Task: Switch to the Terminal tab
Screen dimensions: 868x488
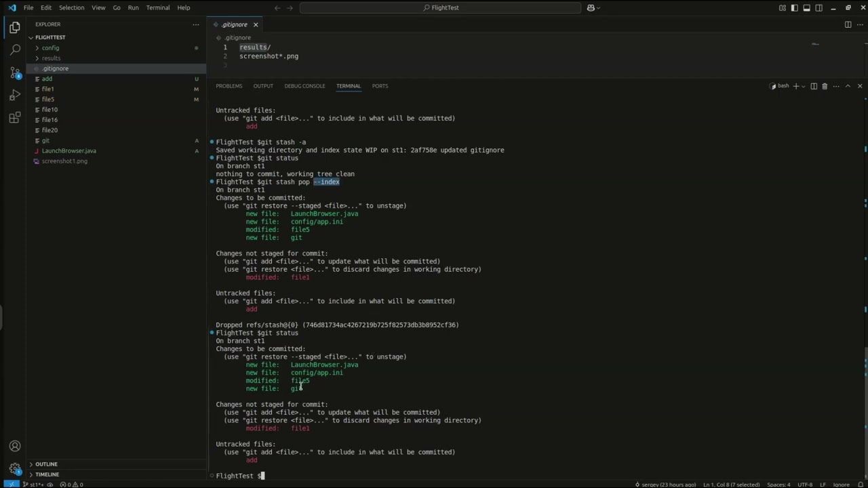Action: click(349, 86)
